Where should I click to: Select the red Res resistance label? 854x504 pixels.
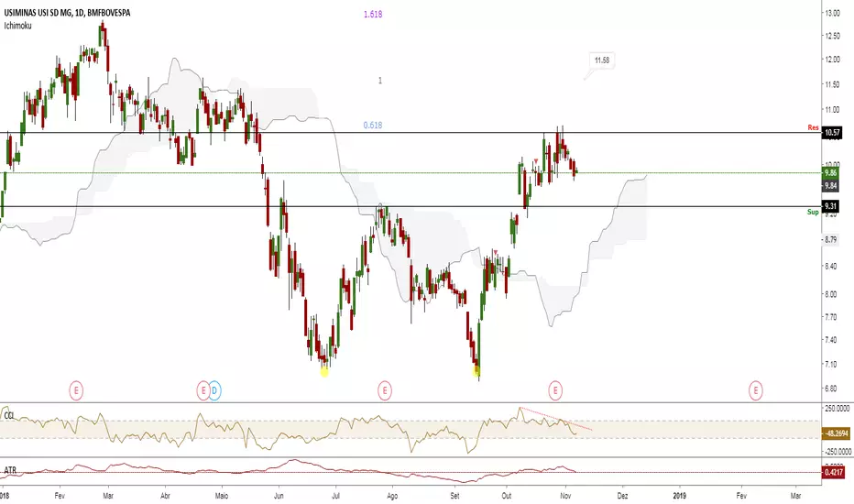pyautogui.click(x=813, y=127)
